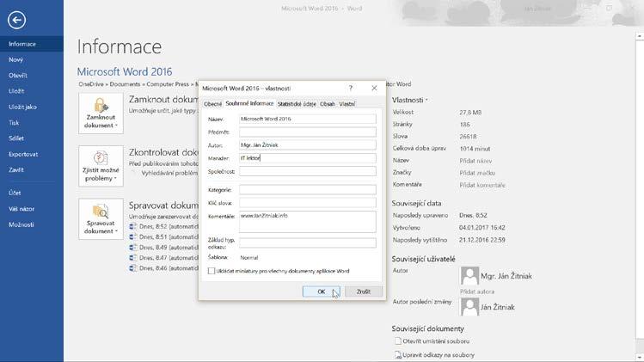Click the Společnost input field

click(308, 171)
